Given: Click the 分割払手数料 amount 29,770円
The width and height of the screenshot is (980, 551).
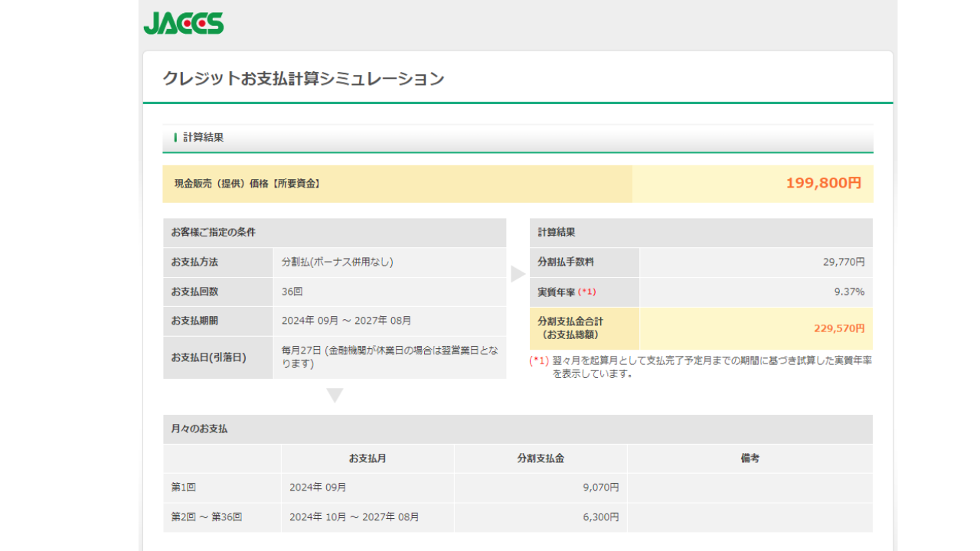Looking at the screenshot, I should pos(844,262).
